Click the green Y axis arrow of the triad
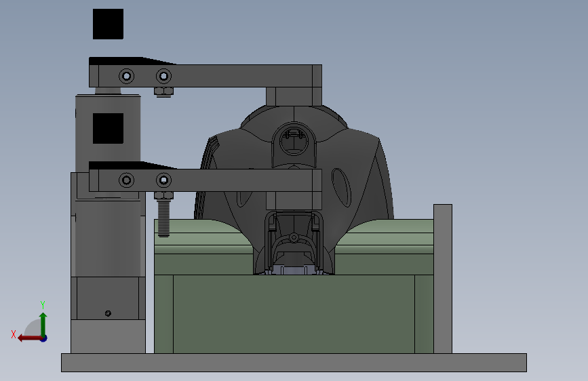Screen dimensions: 588x381 [x=43, y=323]
